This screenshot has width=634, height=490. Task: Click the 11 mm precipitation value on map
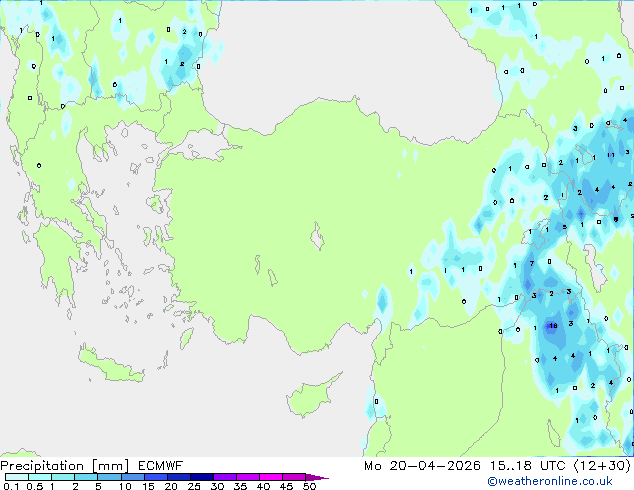coord(611,155)
